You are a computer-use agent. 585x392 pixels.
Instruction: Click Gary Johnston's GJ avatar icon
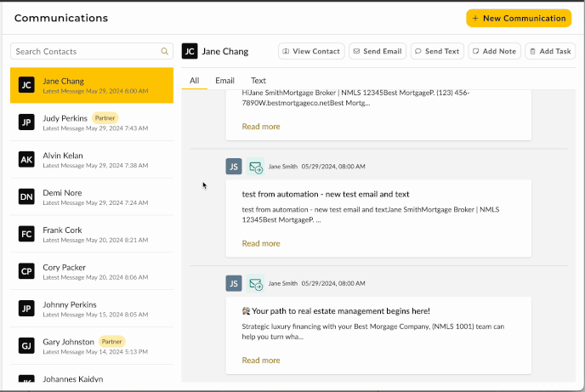point(26,346)
